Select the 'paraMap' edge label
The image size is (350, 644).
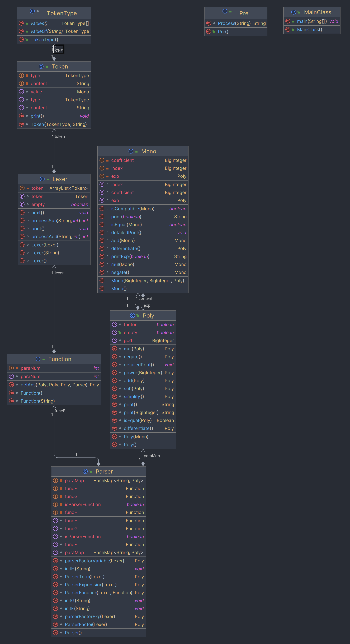[152, 456]
